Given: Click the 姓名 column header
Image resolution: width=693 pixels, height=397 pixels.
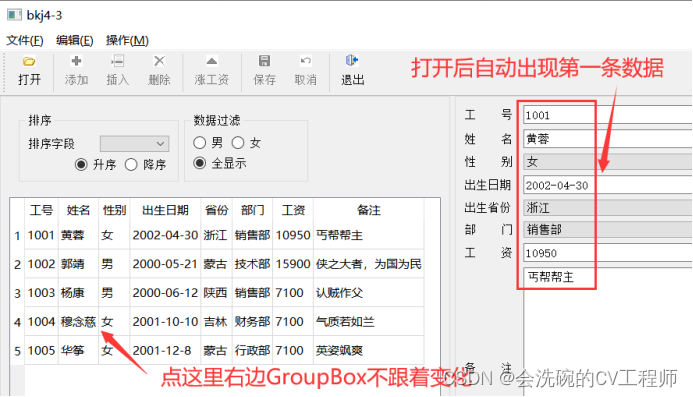Looking at the screenshot, I should click(x=78, y=210).
